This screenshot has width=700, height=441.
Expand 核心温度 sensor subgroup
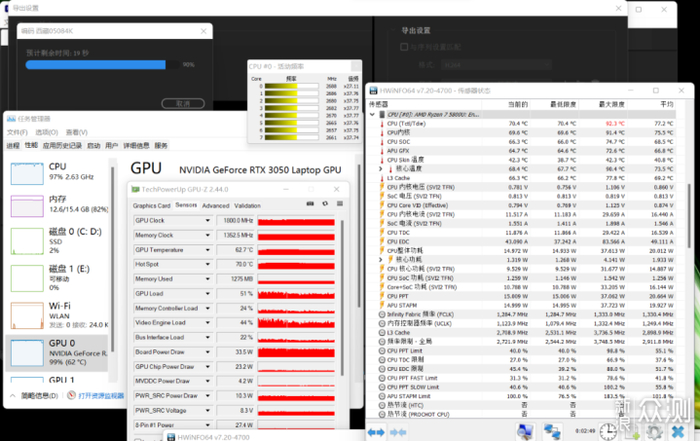(381, 169)
